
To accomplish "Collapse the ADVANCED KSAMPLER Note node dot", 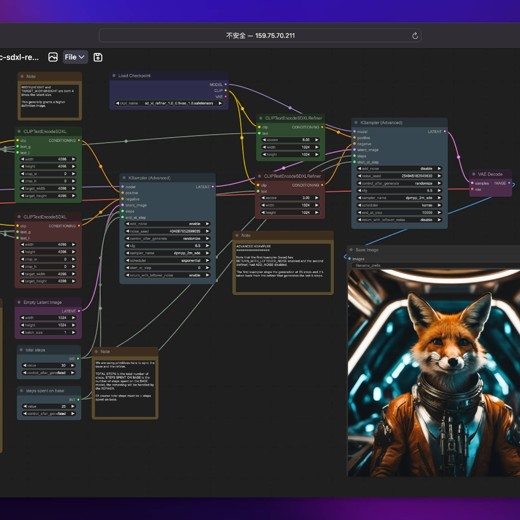I will click(237, 235).
